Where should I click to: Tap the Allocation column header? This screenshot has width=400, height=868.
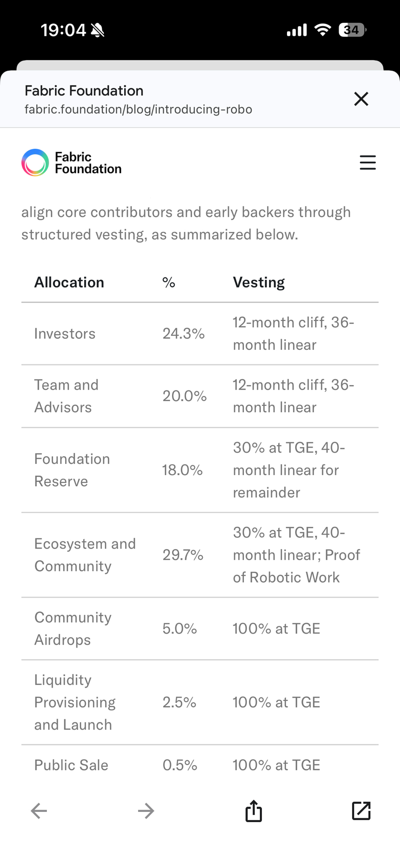click(x=69, y=282)
